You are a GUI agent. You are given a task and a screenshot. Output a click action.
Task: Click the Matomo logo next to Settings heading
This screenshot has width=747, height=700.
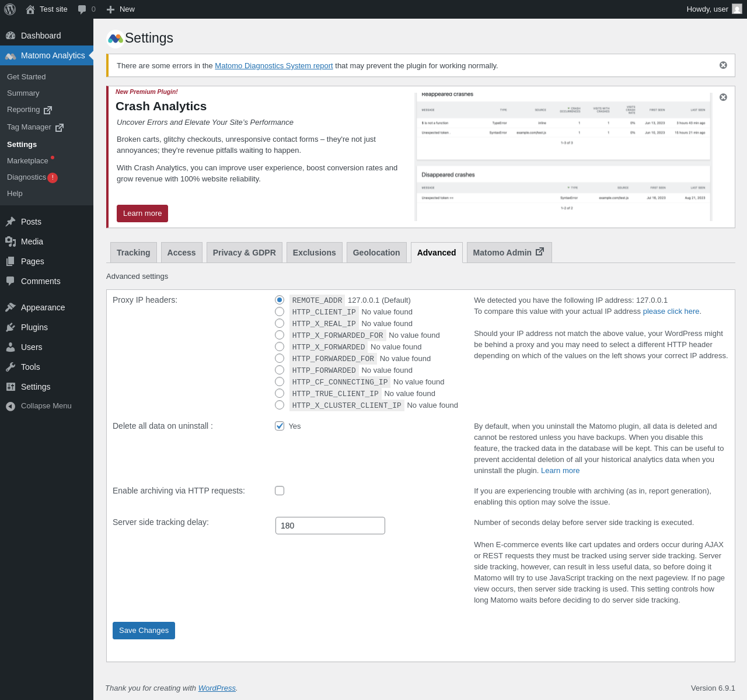pyautogui.click(x=116, y=38)
